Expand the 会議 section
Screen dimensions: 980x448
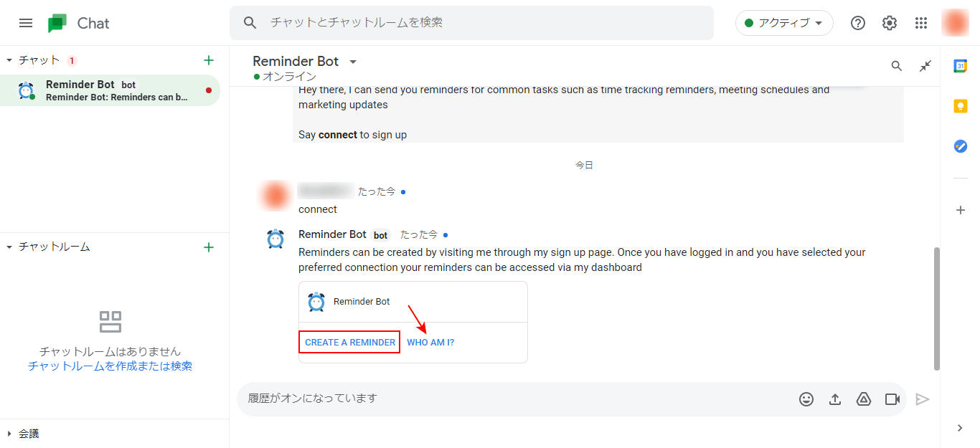click(22, 433)
